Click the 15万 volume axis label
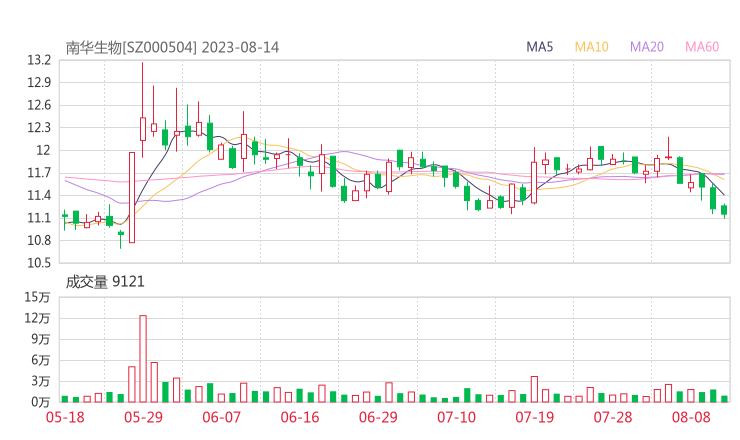The image size is (740, 440). click(x=37, y=297)
